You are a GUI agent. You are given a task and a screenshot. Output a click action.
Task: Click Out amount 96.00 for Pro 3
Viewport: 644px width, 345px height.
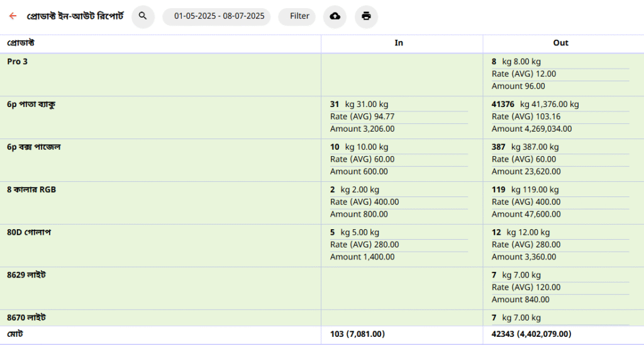518,86
